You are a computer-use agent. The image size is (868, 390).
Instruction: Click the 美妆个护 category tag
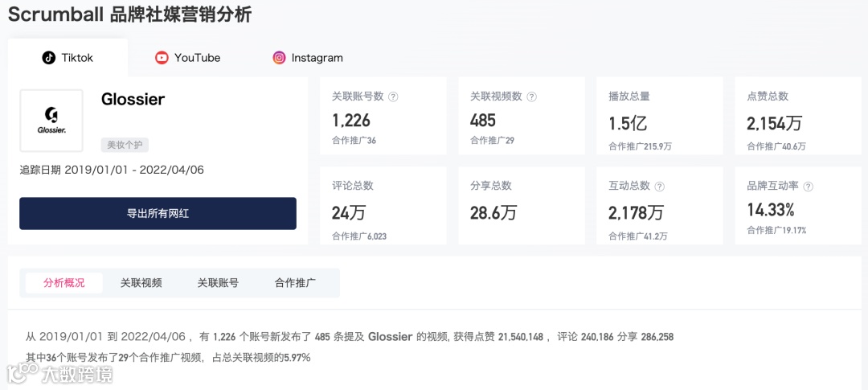click(x=125, y=145)
